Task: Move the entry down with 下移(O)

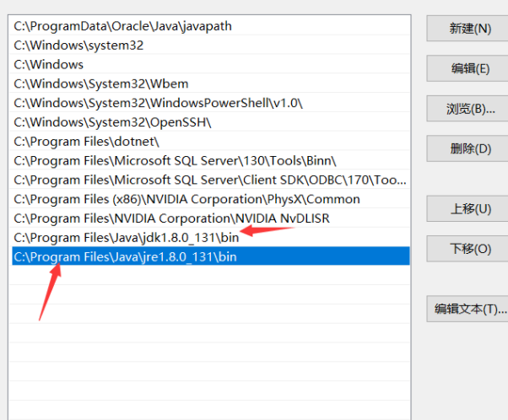Action: (x=467, y=249)
